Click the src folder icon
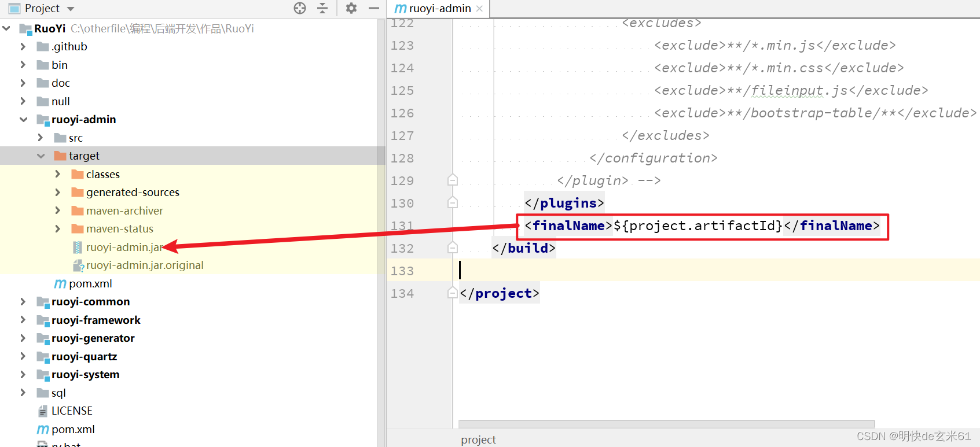The image size is (980, 447). click(x=60, y=138)
